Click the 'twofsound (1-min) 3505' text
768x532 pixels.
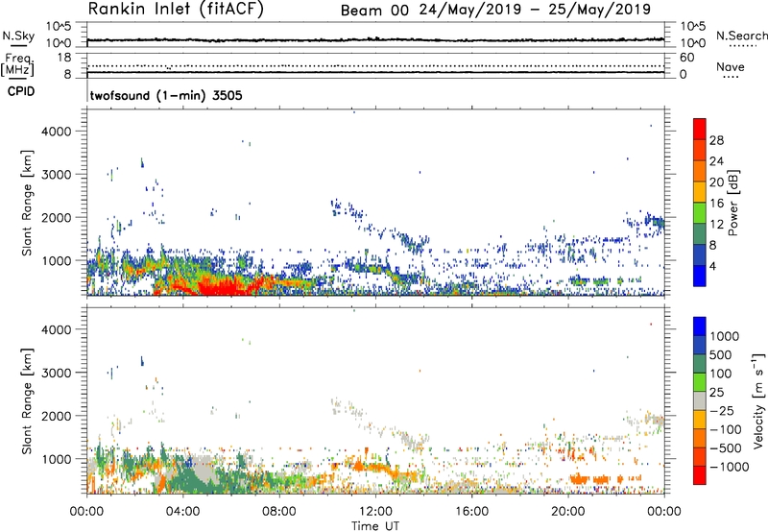tap(166, 95)
